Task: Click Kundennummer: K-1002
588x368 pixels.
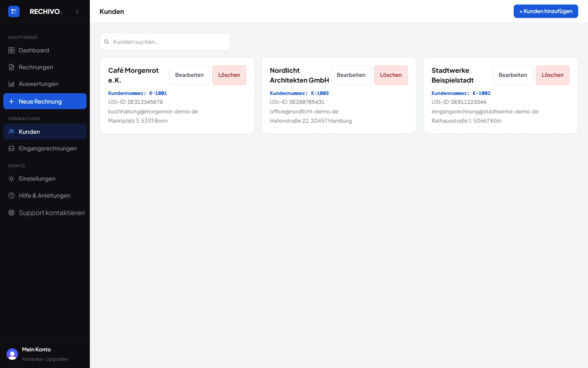Action: [461, 93]
